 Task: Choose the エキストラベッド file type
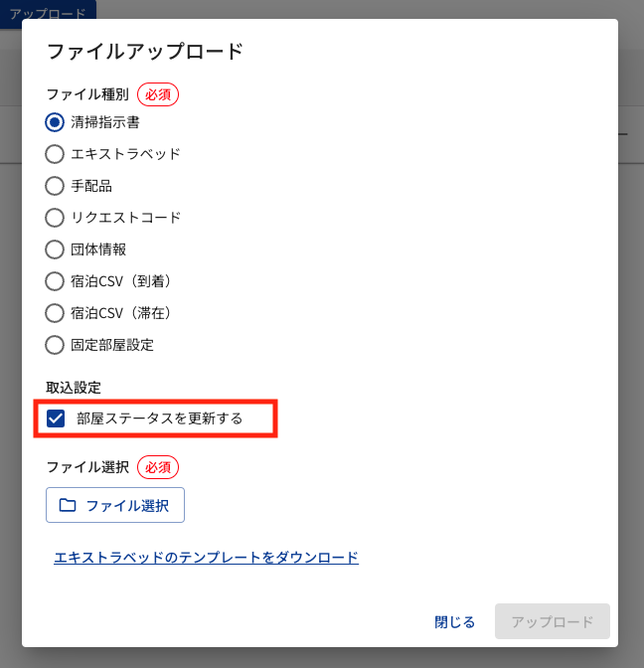[x=56, y=154]
